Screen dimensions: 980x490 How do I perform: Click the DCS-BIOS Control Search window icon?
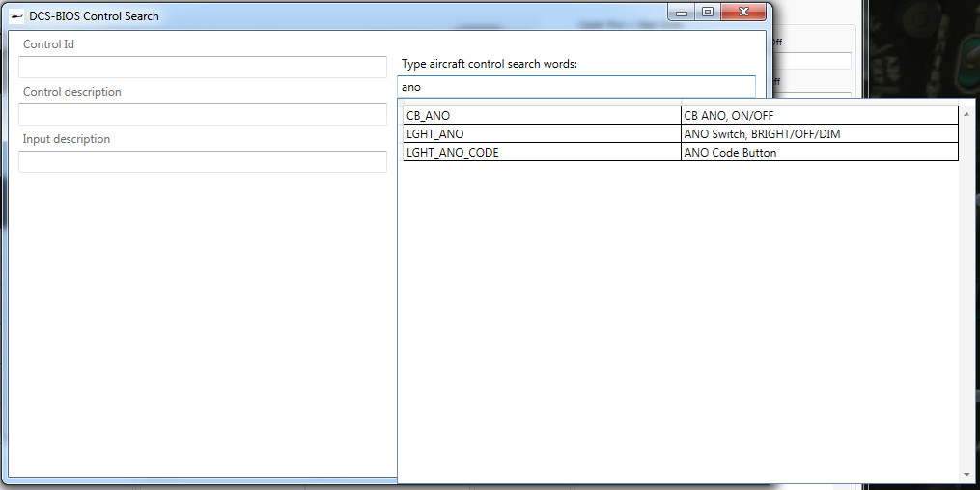tap(17, 16)
